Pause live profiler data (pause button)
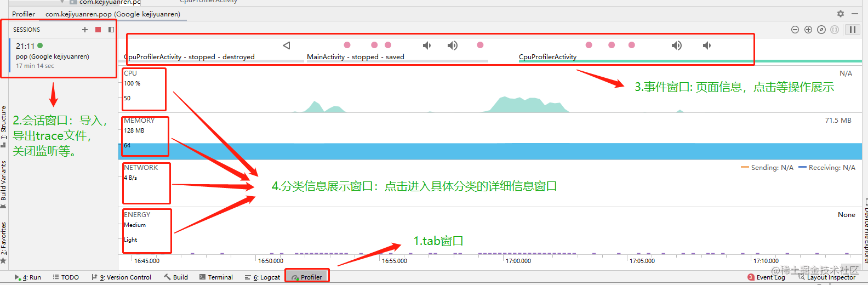The image size is (868, 285). (x=852, y=30)
